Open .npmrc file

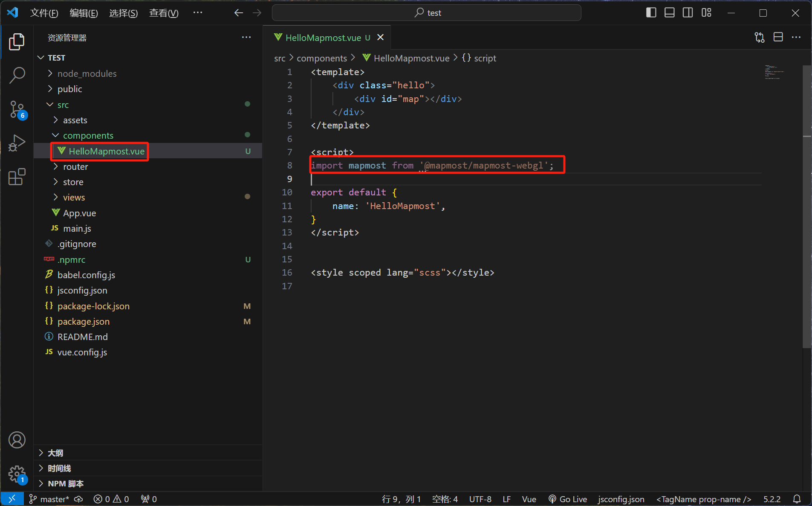coord(148,259)
